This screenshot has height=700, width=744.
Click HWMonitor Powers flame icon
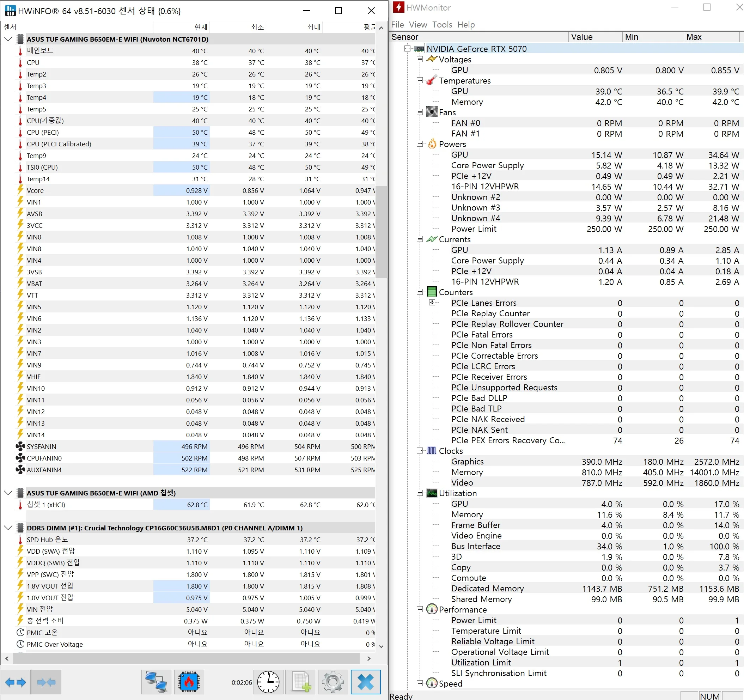click(x=432, y=144)
